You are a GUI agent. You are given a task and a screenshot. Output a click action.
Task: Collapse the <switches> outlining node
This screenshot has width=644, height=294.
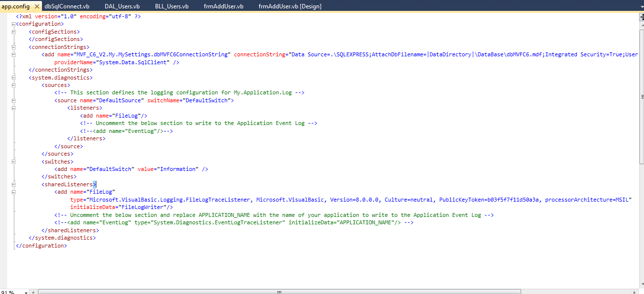[x=14, y=162]
